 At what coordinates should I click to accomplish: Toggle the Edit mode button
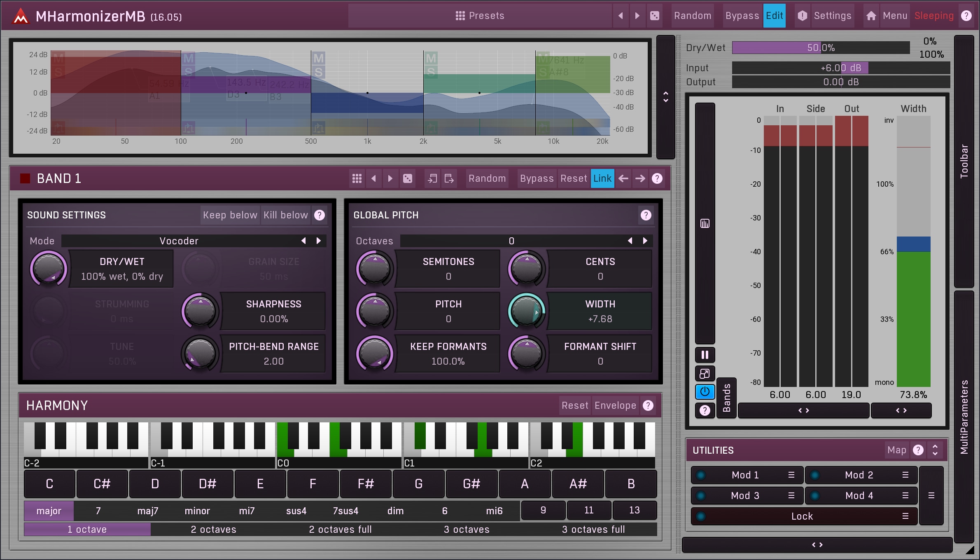pyautogui.click(x=774, y=16)
